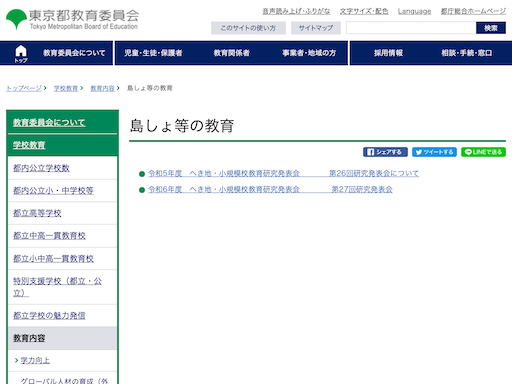Open the 令和5年度 第26回研究発表会 link
The height and width of the screenshot is (384, 512).
click(x=283, y=173)
